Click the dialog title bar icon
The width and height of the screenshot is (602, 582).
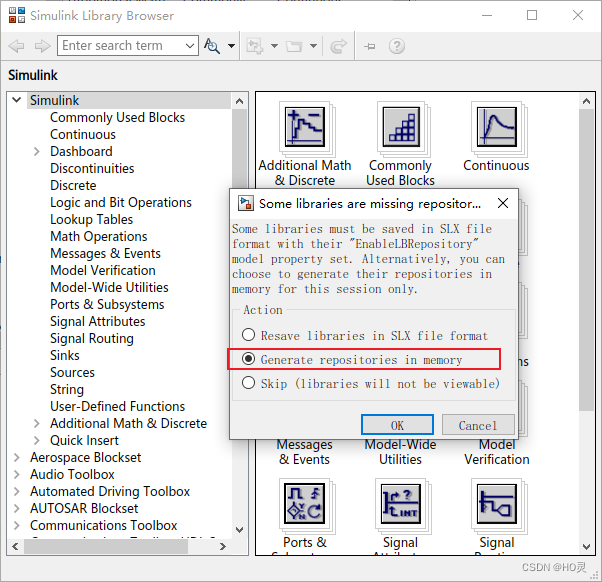246,203
